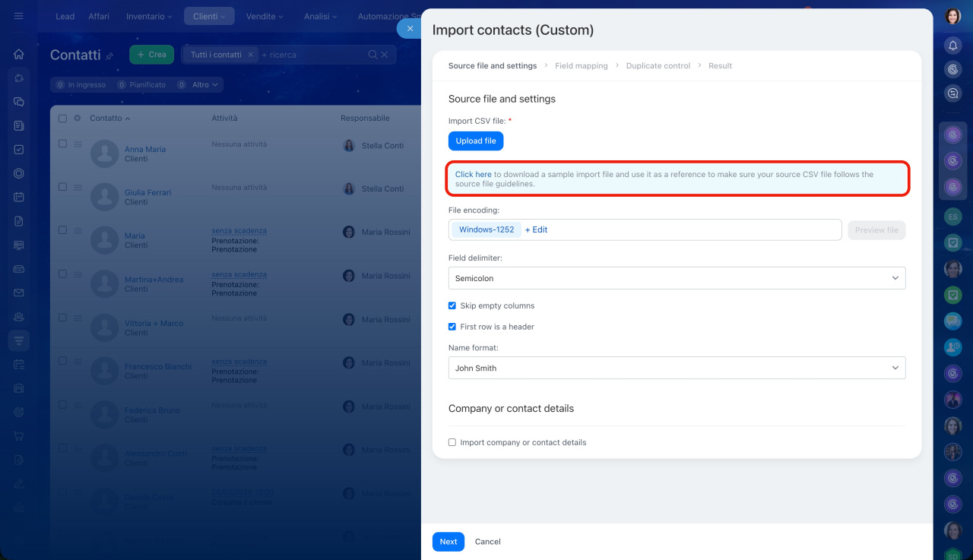Follow the Click here sample file link
Viewport: 973px width, 560px height.
473,175
